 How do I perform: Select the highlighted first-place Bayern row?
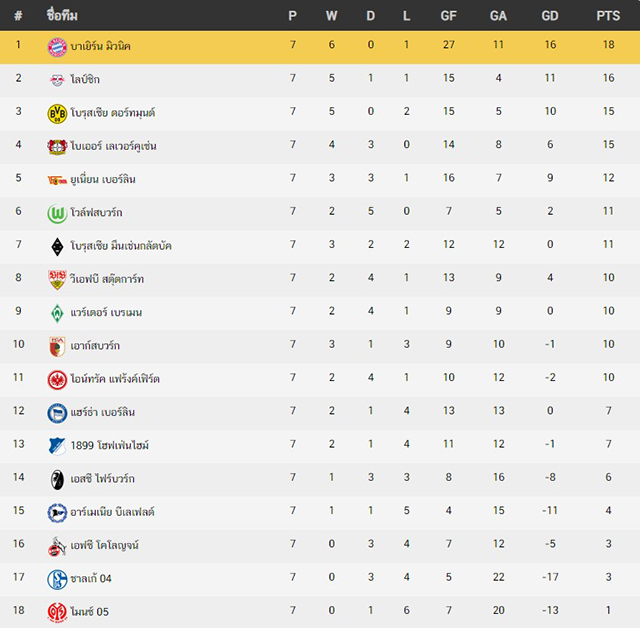[x=320, y=47]
